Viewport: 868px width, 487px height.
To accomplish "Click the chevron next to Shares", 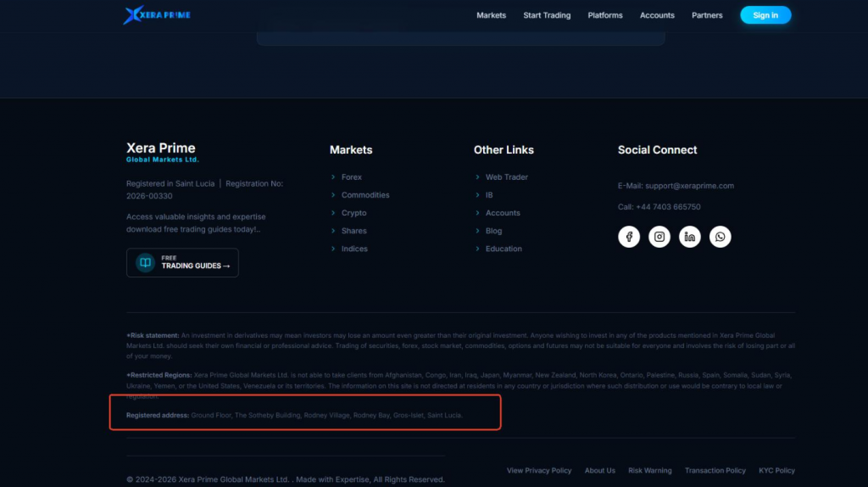I will coord(332,231).
